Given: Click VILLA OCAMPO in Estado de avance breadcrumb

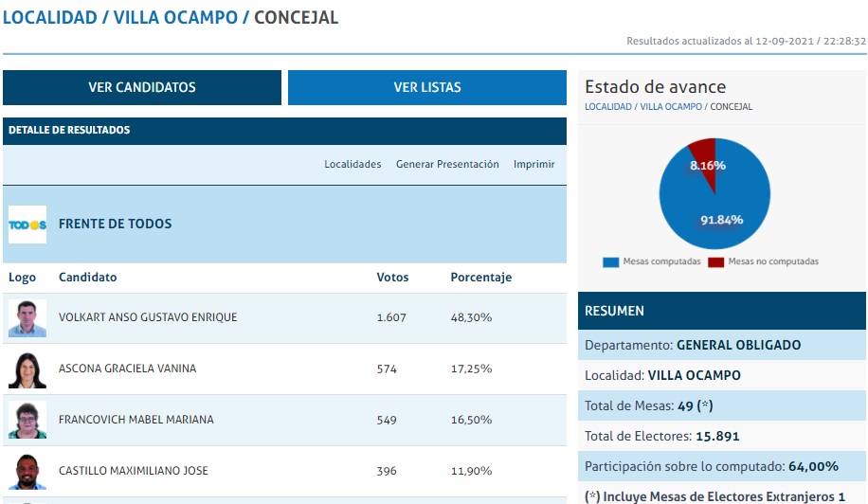Looking at the screenshot, I should [x=671, y=107].
